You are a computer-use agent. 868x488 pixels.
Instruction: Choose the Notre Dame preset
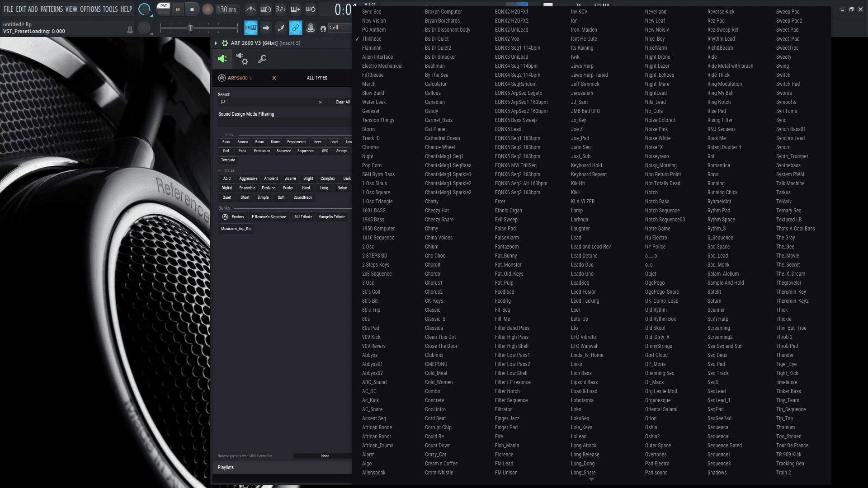pyautogui.click(x=657, y=229)
